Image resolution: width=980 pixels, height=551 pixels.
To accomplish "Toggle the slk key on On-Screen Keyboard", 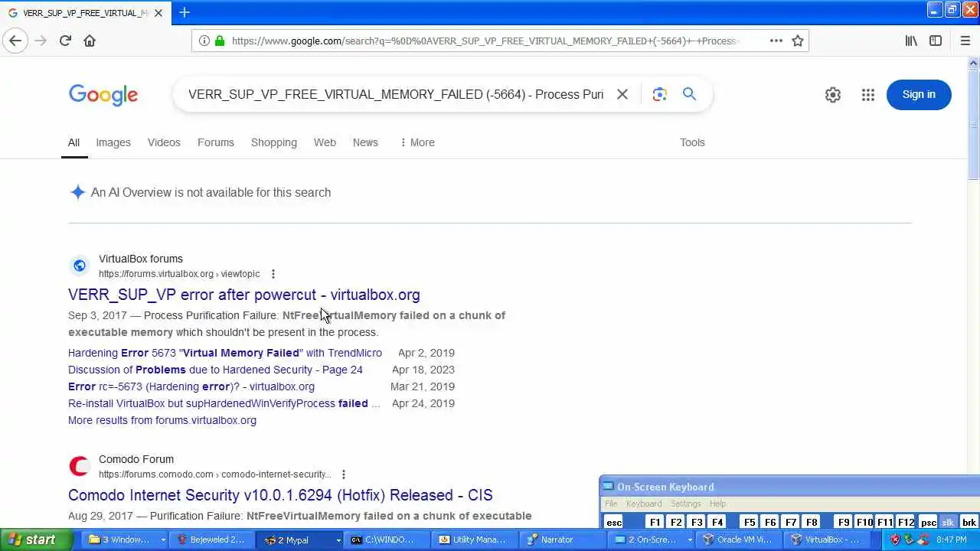I will [x=948, y=522].
